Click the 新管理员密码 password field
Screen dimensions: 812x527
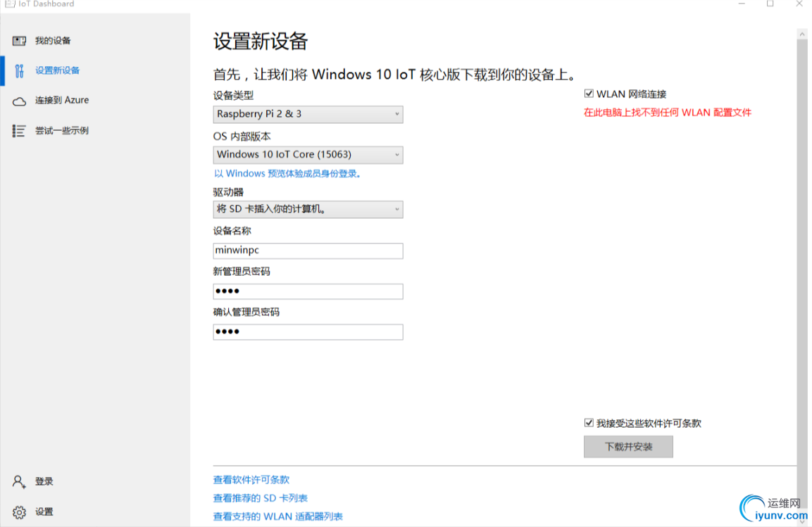point(308,291)
